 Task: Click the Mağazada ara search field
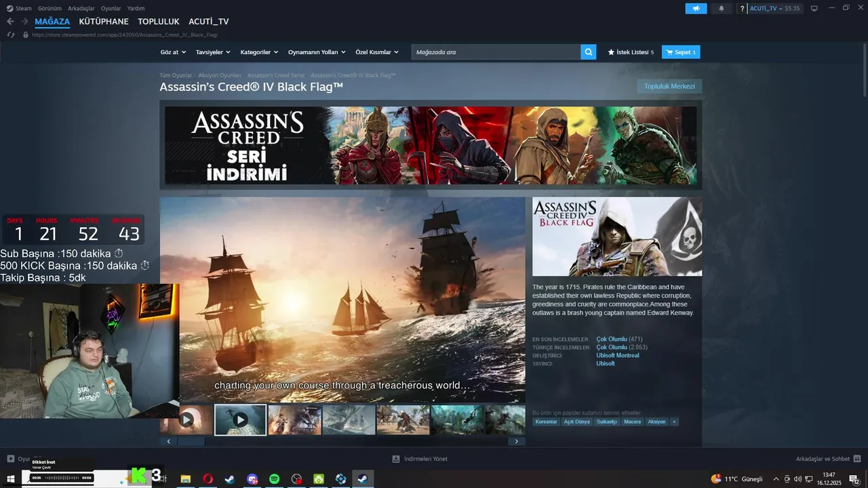(496, 52)
